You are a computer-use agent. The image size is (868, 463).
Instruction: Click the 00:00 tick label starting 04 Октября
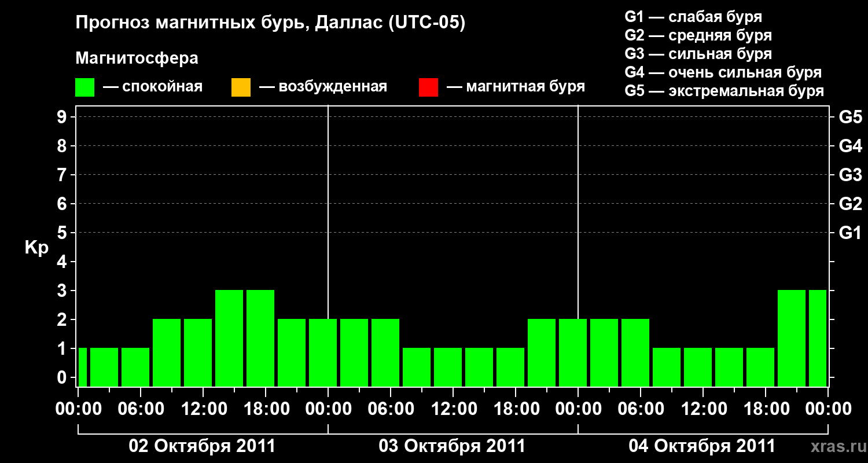point(578,409)
